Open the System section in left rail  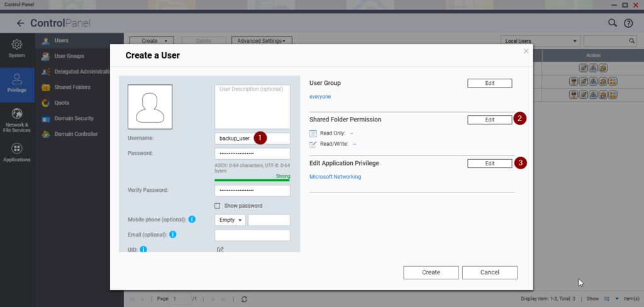[x=17, y=48]
